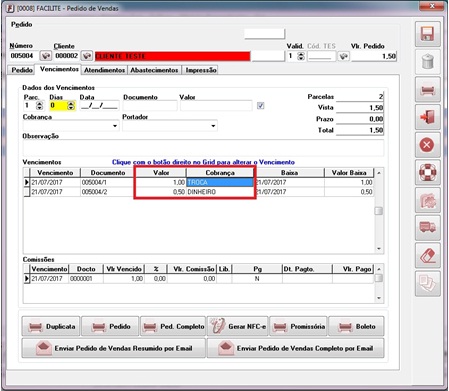449x391 pixels.
Task: Click the Comissões grid scroll-down arrow
Action: 379,298
